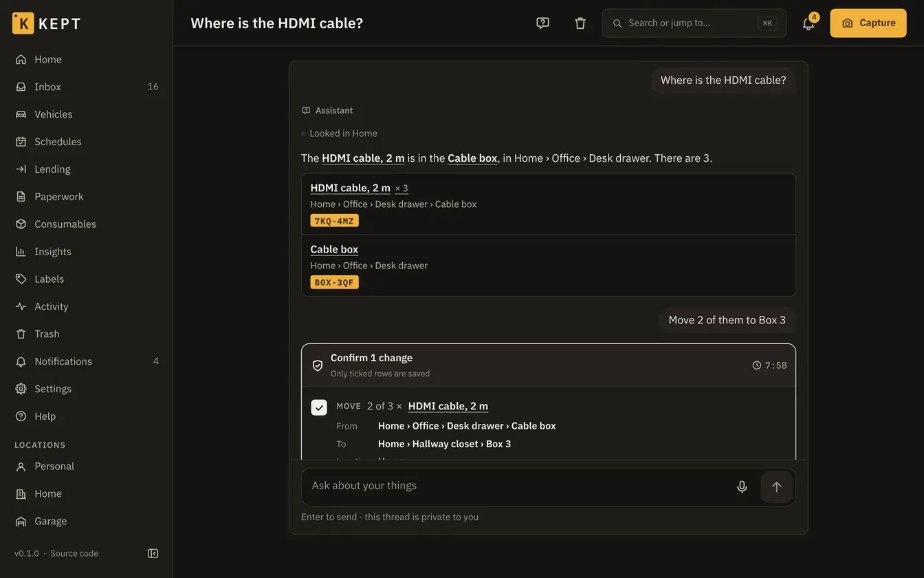Viewport: 924px width, 578px height.
Task: Open the Source code link
Action: tap(74, 553)
